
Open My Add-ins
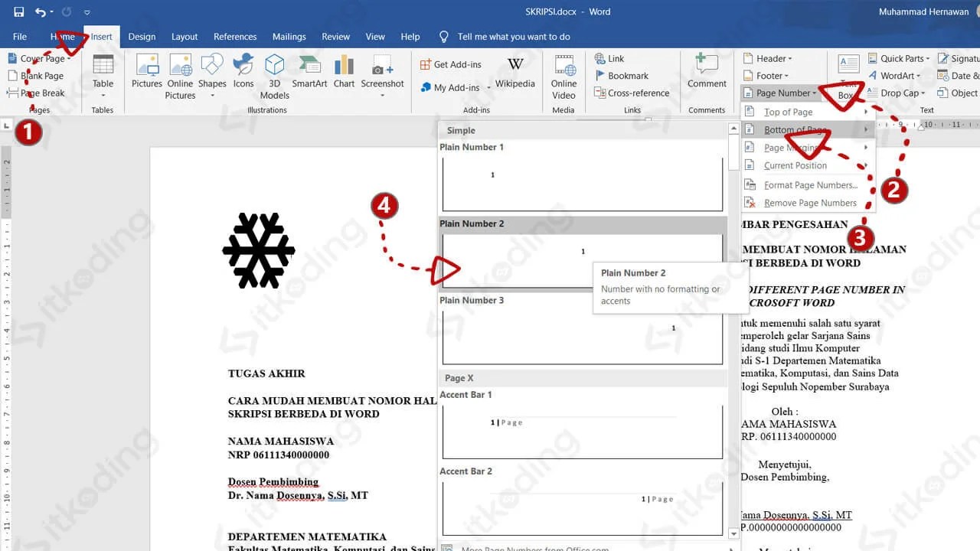coord(450,88)
